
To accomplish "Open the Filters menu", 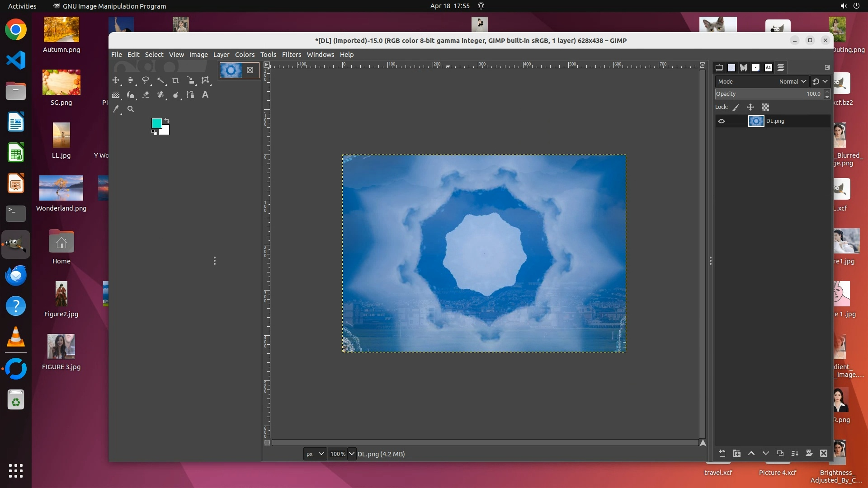I will click(x=291, y=54).
